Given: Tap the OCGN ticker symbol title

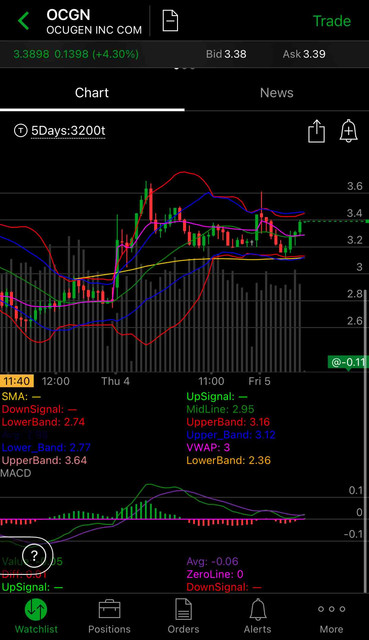Looking at the screenshot, I should (x=68, y=15).
